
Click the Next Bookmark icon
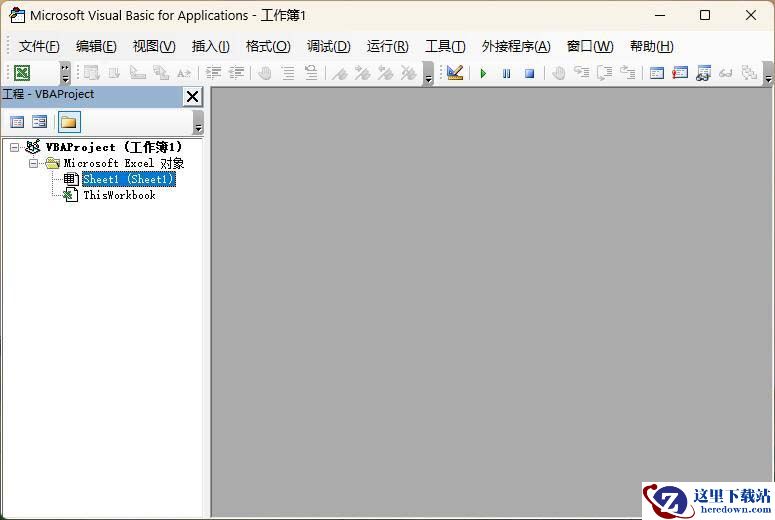(363, 73)
